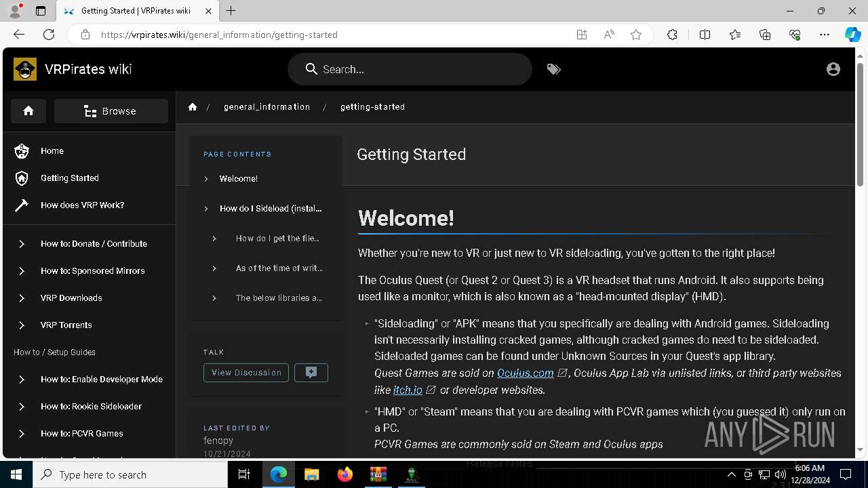Click the Getting Started shield icon
This screenshot has height=488, width=868.
coord(22,178)
